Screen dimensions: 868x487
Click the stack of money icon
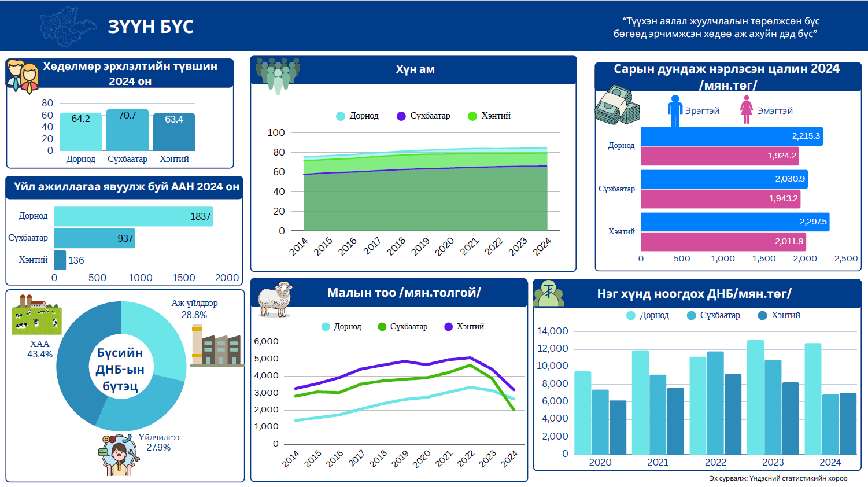(617, 105)
